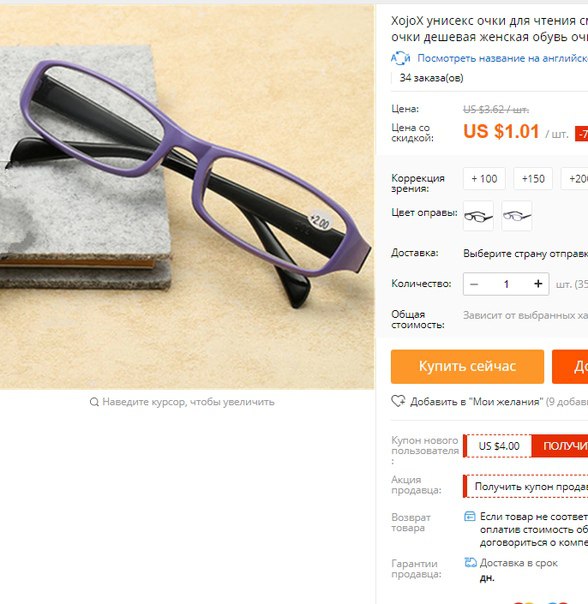Select the +100 vision correction option
Viewport: 588px width, 604px height.
coord(484,179)
